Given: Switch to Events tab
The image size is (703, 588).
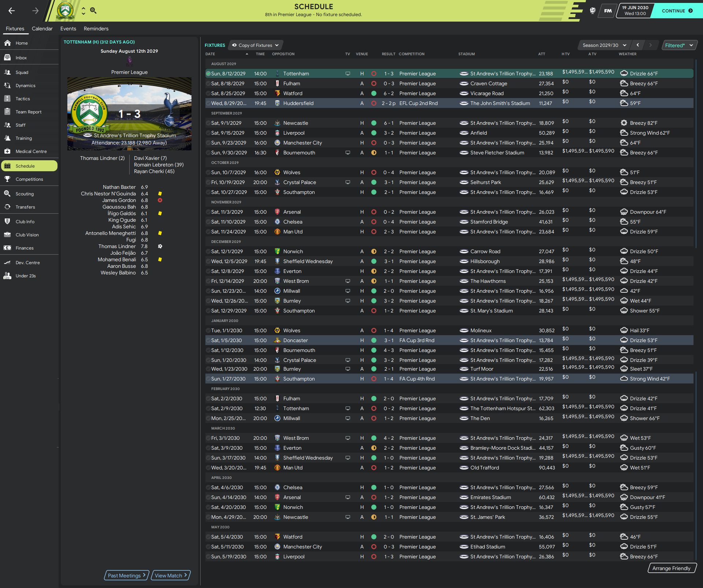Looking at the screenshot, I should coord(68,29).
